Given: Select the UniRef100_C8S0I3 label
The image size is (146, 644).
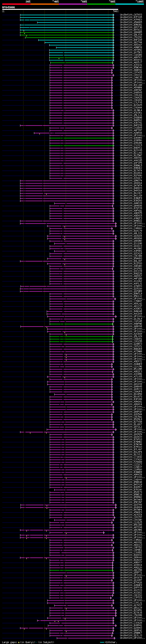Looking at the screenshot, I should tap(131, 75).
